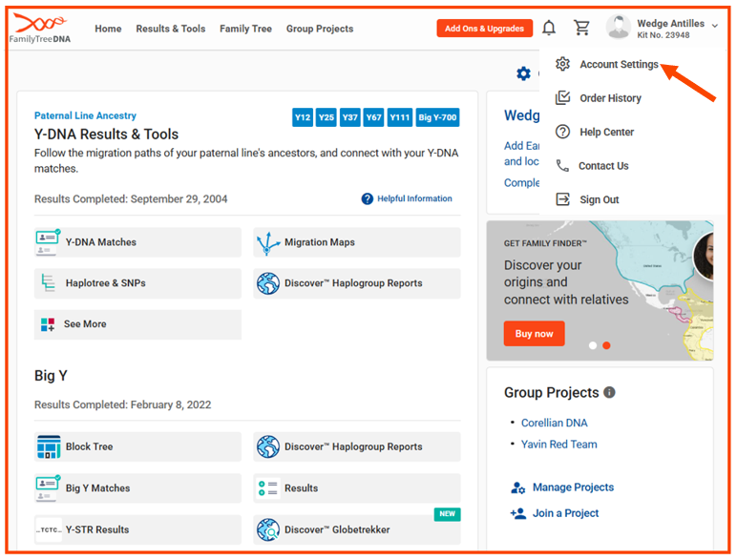The width and height of the screenshot is (737, 560).
Task: Click the Y37 test badge
Action: (x=349, y=117)
